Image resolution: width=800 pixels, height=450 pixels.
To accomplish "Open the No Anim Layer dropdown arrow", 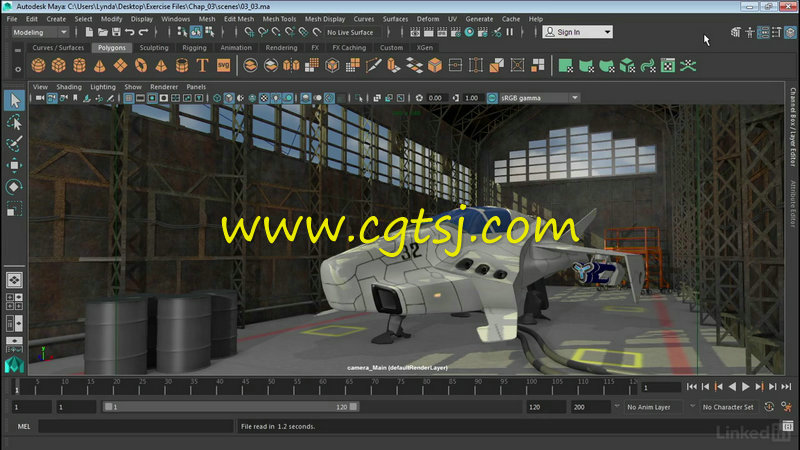I will pyautogui.click(x=617, y=406).
